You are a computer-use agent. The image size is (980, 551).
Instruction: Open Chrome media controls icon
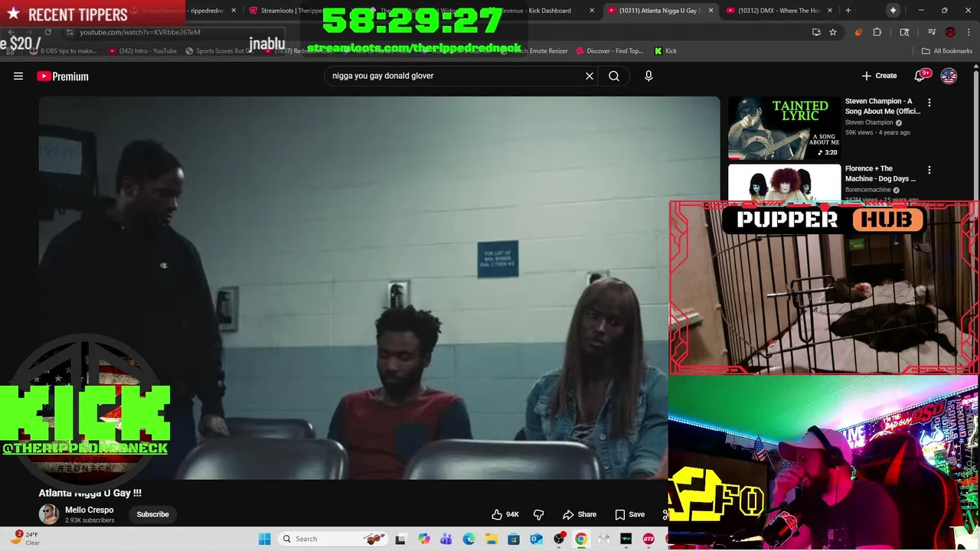932,32
